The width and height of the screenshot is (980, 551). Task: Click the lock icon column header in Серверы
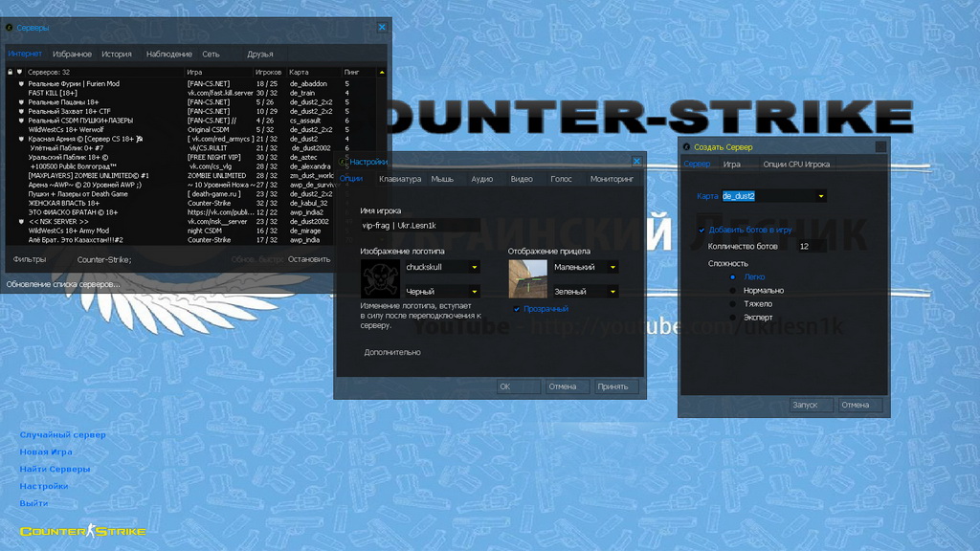pos(10,72)
